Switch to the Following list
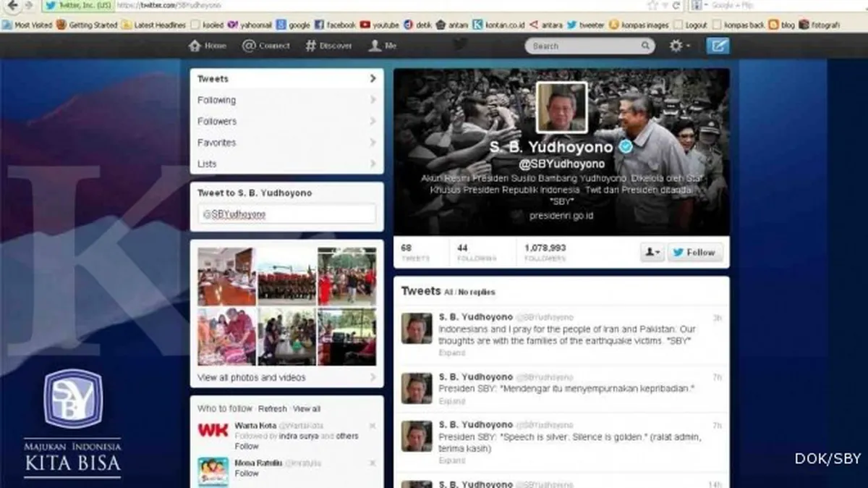The height and width of the screenshot is (488, 868). [x=218, y=100]
